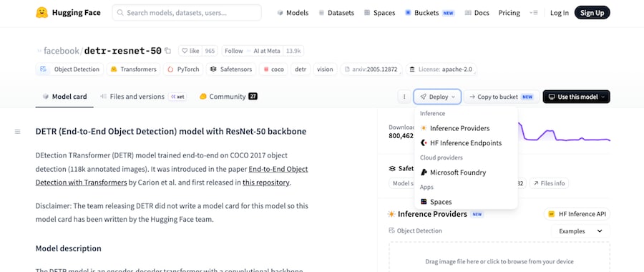Click the downloads line chart
644x272 pixels.
564,132
